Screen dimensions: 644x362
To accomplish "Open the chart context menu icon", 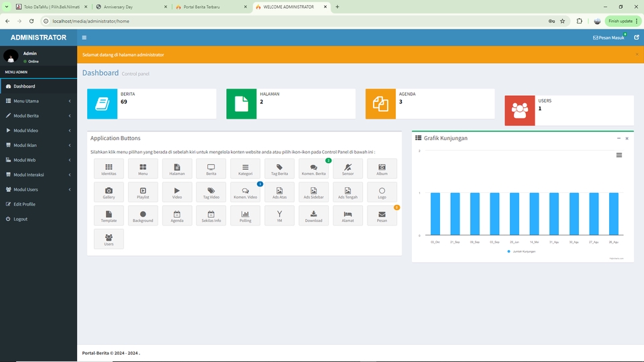I will coord(619,155).
